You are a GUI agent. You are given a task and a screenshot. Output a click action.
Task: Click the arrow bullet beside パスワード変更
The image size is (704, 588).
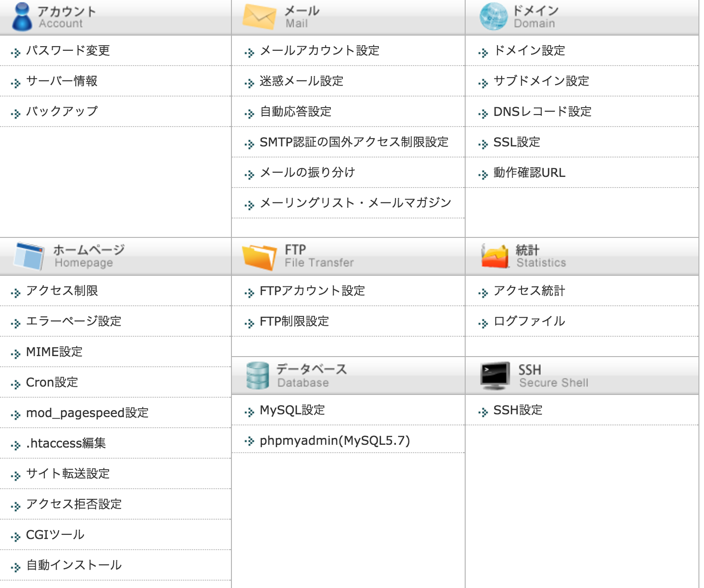point(16,53)
